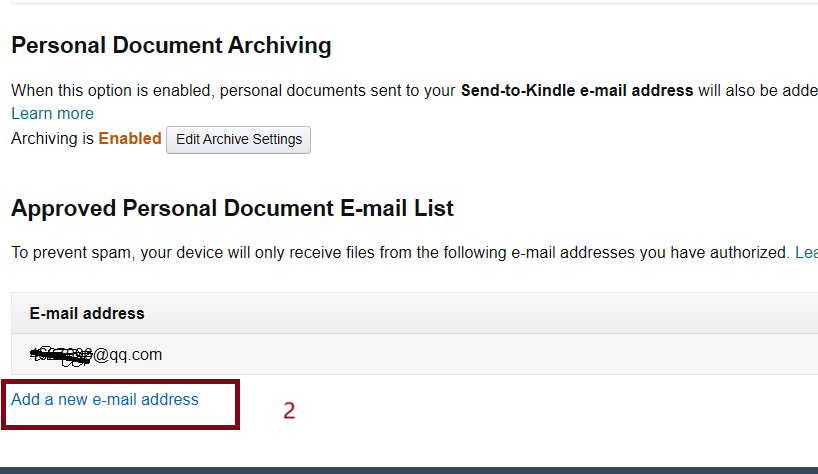Open the Learn more link under archiving

(52, 114)
